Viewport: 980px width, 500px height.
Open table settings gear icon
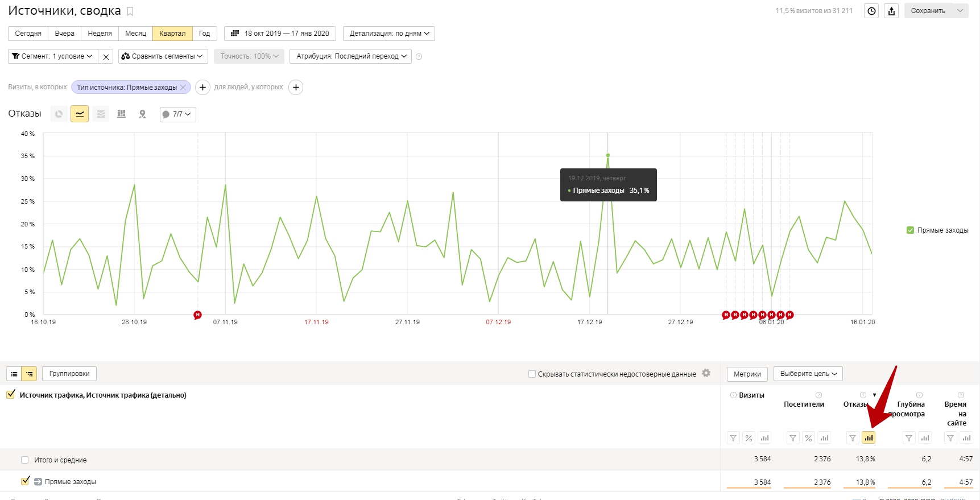click(706, 373)
